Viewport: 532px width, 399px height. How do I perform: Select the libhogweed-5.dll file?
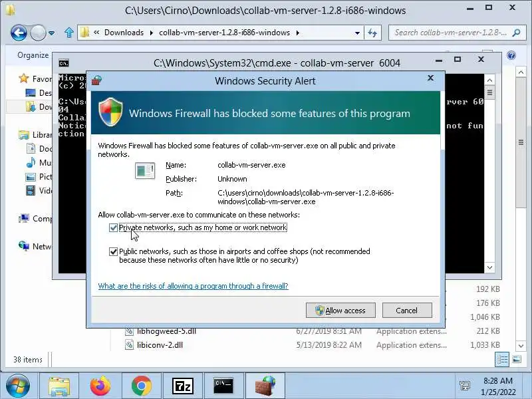coord(167,331)
